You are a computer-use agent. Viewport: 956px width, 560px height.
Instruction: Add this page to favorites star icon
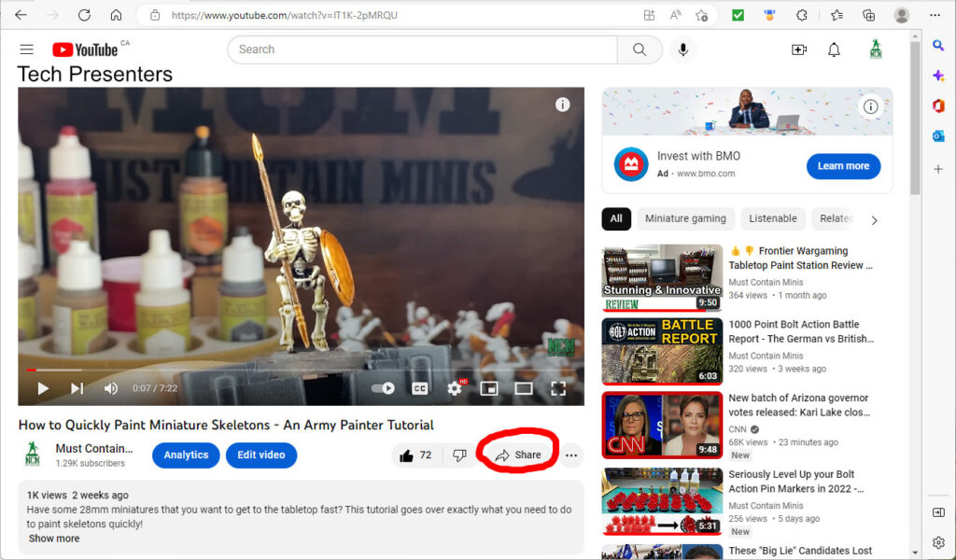(702, 15)
